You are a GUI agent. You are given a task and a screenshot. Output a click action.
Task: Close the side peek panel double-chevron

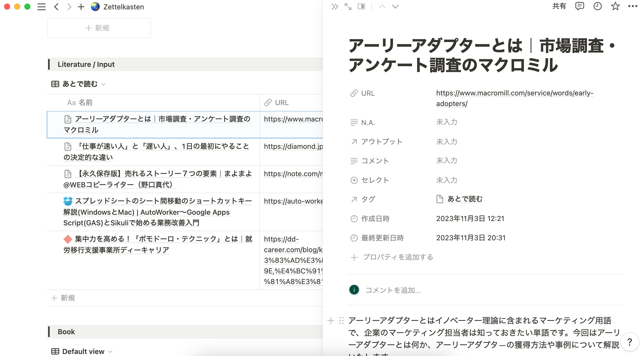(335, 7)
